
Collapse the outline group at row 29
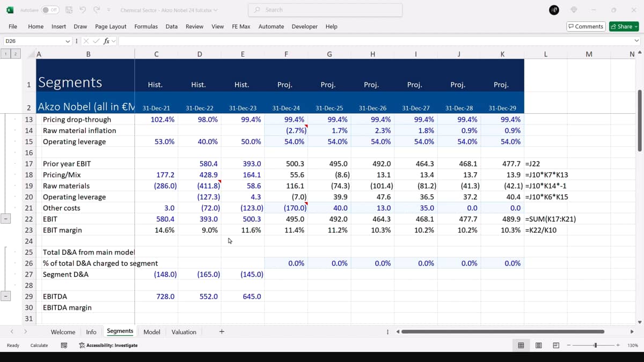6,296
